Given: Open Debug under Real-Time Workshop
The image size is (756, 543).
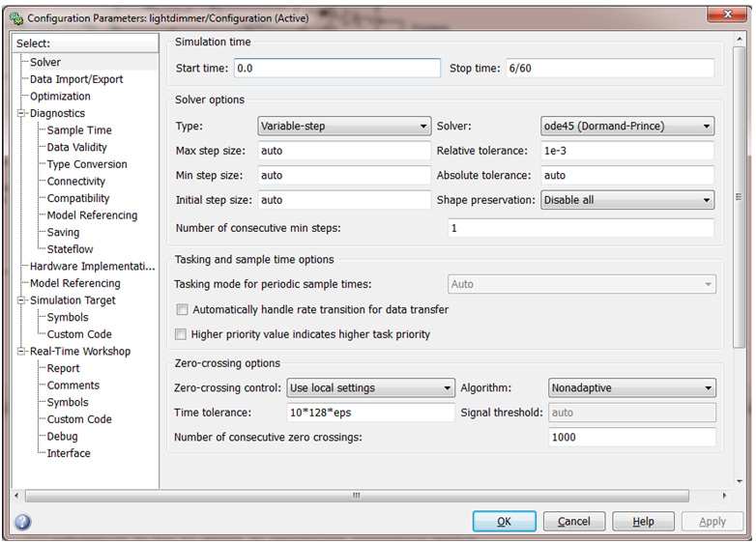Looking at the screenshot, I should (62, 437).
